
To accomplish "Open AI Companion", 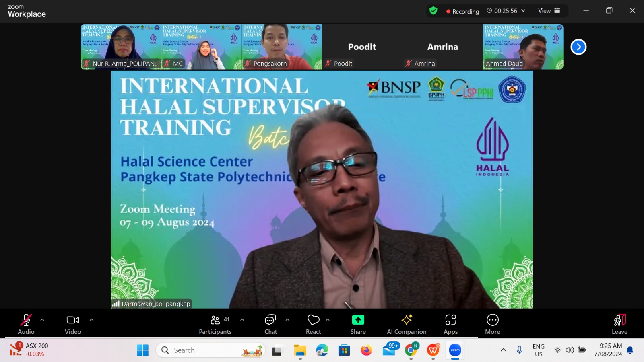I will [407, 324].
